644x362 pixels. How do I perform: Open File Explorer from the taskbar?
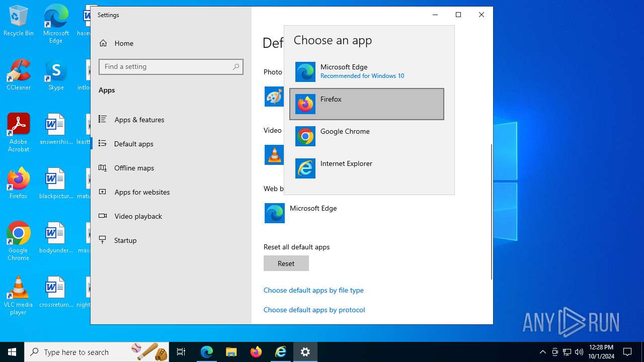[231, 352]
